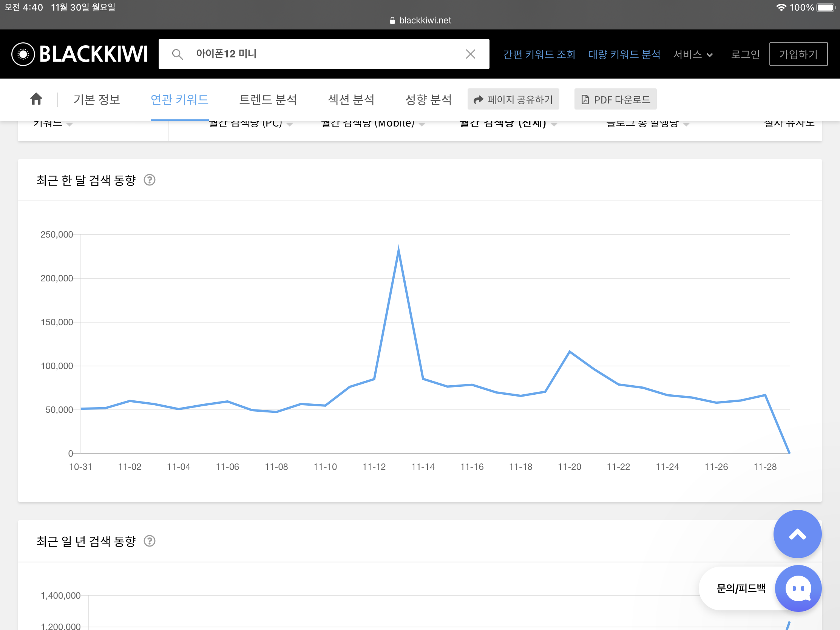Viewport: 840px width, 630px height.
Task: Switch to the 트렌드 분석 tab
Action: tap(268, 99)
